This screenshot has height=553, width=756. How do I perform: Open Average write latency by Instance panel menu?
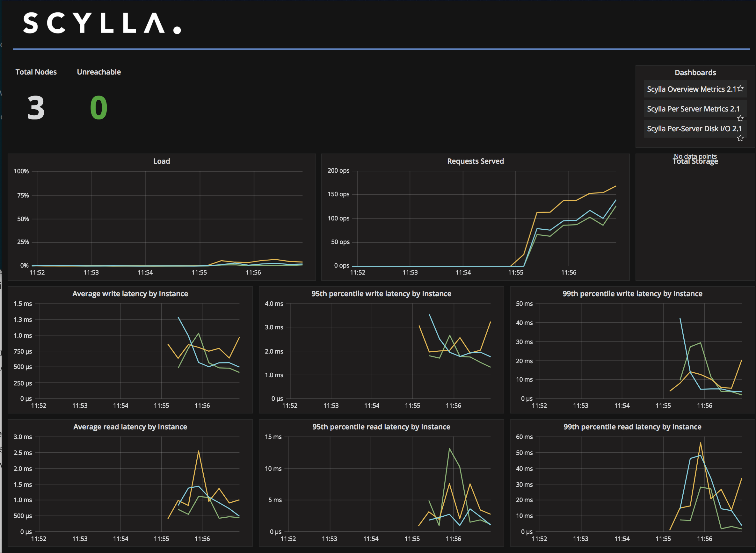[130, 294]
